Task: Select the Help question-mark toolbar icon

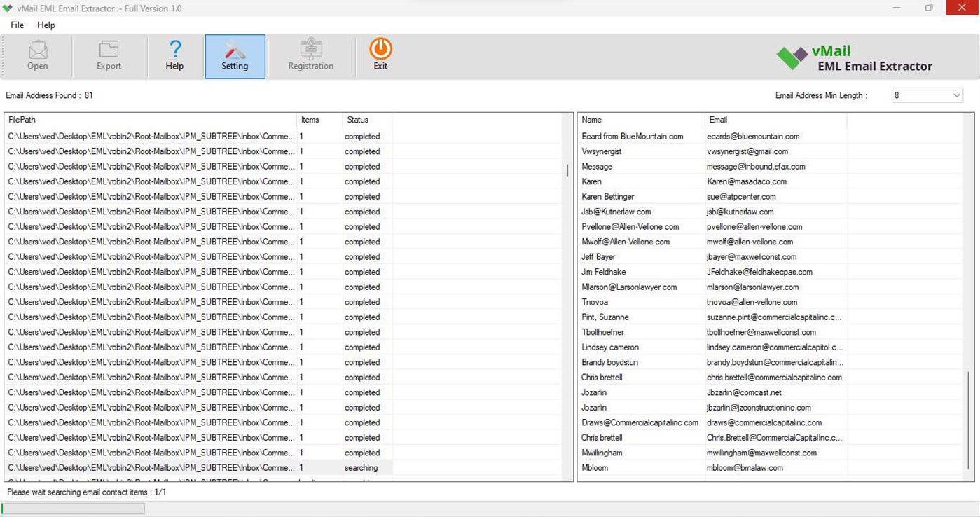Action: pyautogui.click(x=174, y=55)
